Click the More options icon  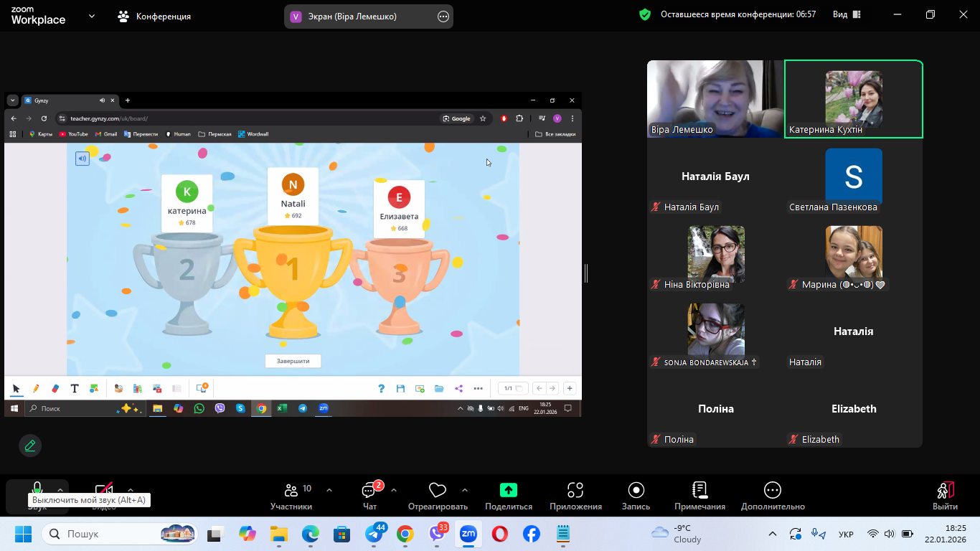772,496
